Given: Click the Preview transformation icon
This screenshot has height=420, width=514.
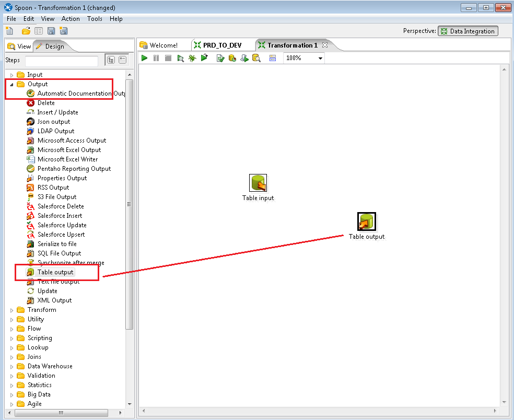Looking at the screenshot, I should pos(180,58).
